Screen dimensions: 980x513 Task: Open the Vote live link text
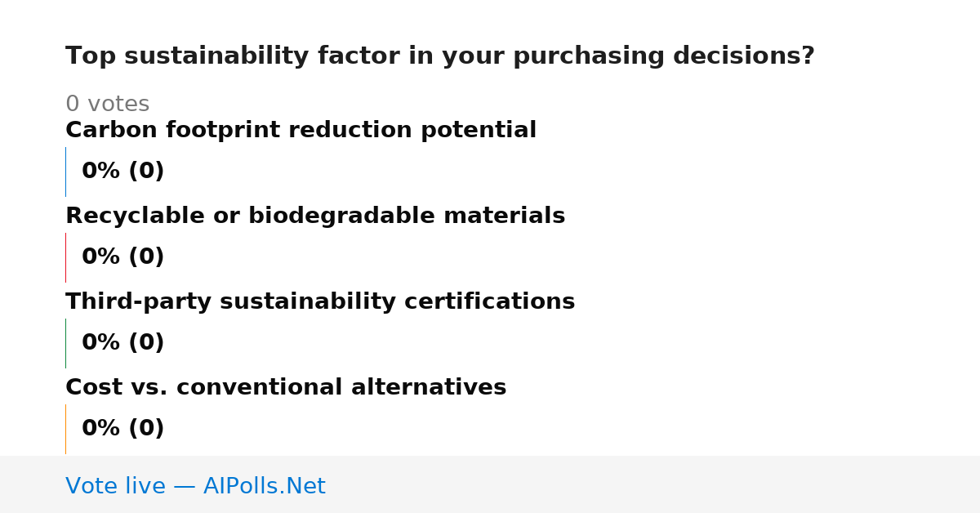(x=117, y=487)
